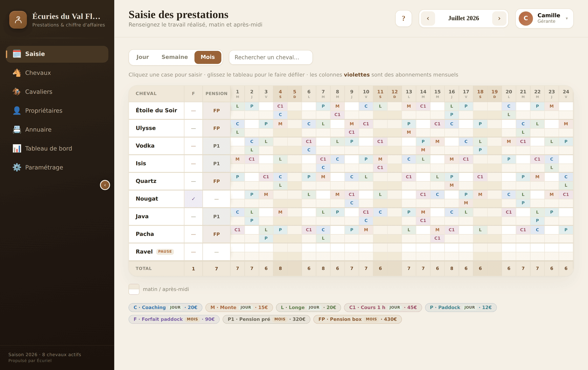
Task: Click the C · Coaching 20€ legend chip
Action: click(x=165, y=307)
